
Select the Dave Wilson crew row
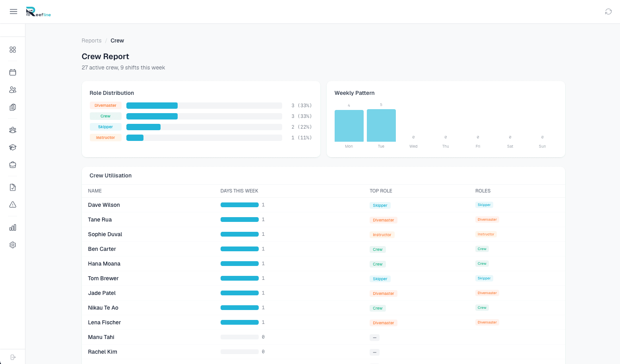pos(323,205)
